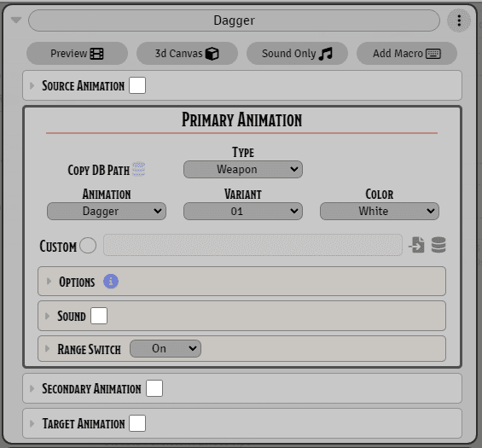Open the Color dropdown showing White
This screenshot has width=482, height=448.
(x=380, y=212)
